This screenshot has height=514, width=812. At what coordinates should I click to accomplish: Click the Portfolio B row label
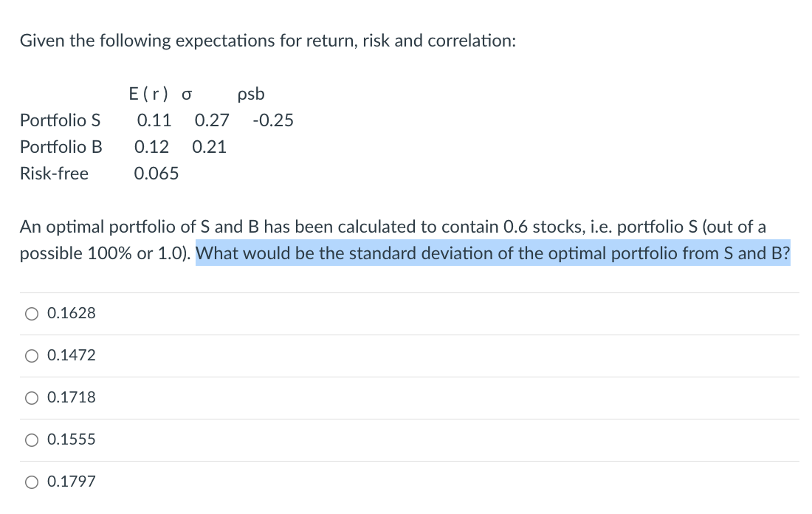(60, 147)
